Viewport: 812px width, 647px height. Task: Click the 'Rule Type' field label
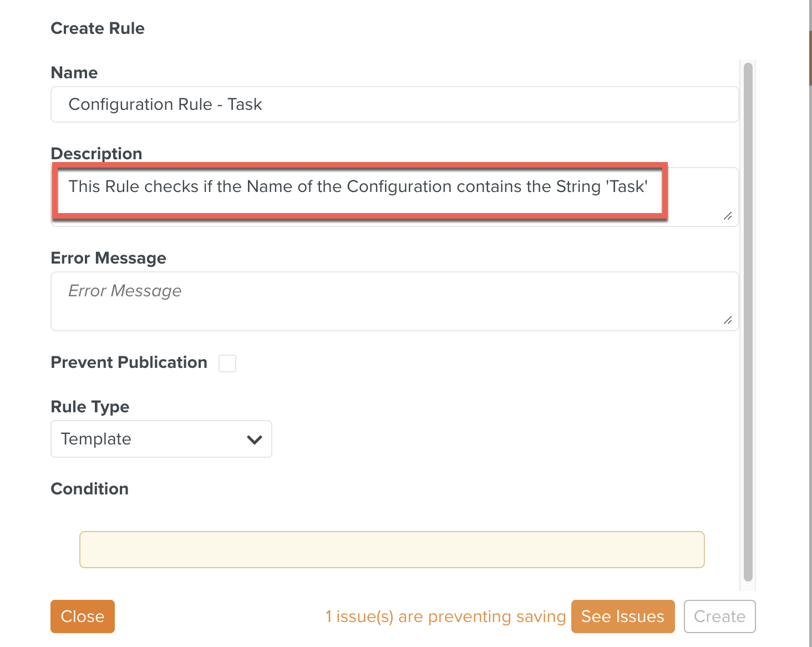click(90, 407)
